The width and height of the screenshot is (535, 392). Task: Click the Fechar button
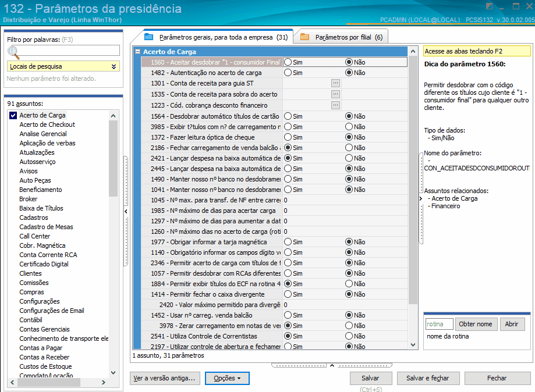pyautogui.click(x=497, y=379)
